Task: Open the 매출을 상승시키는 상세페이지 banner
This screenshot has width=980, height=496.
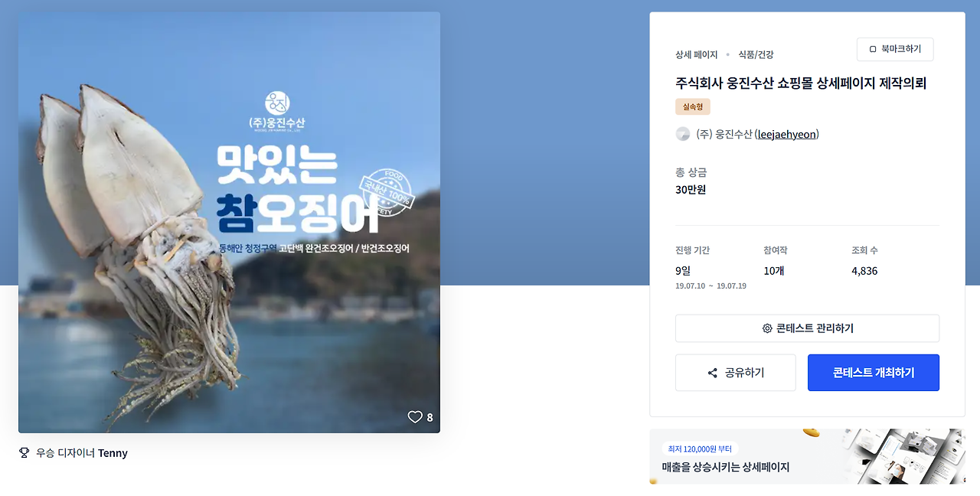Action: pyautogui.click(x=807, y=456)
